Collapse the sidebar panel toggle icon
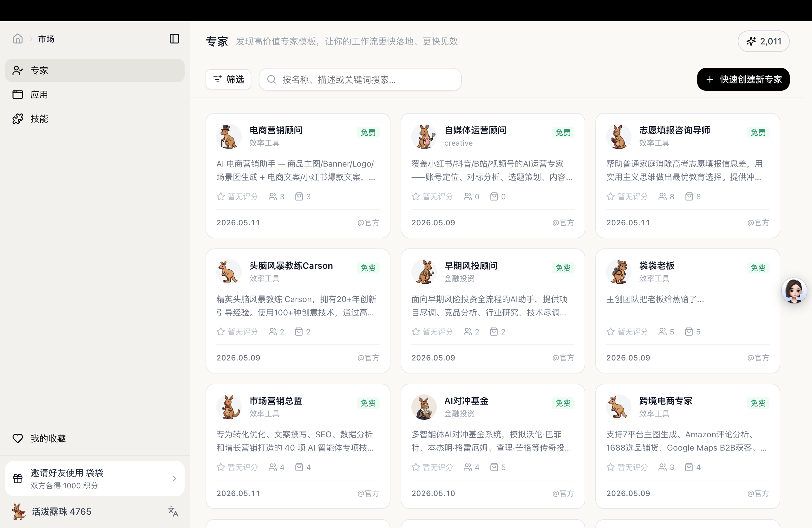Image resolution: width=812 pixels, height=528 pixels. (174, 39)
